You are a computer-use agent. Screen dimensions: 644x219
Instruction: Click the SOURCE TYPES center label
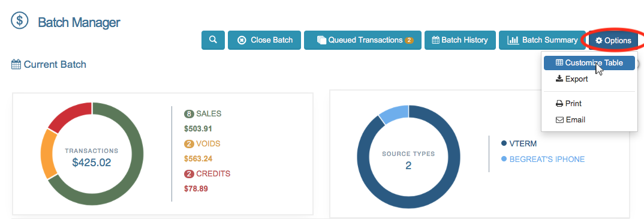click(x=408, y=154)
